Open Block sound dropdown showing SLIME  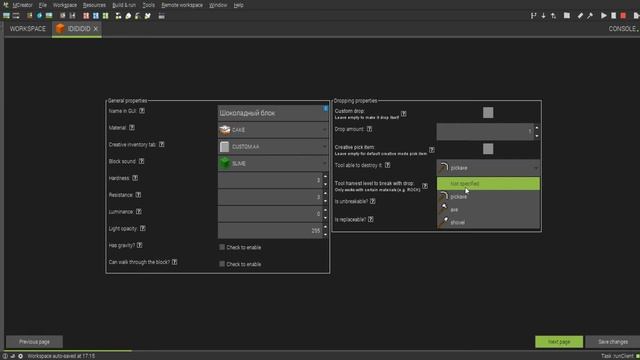click(x=273, y=163)
